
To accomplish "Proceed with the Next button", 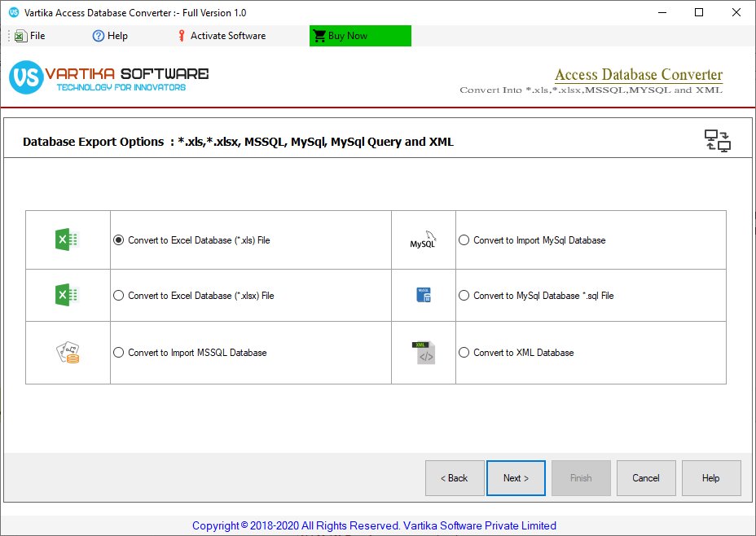I will point(516,478).
